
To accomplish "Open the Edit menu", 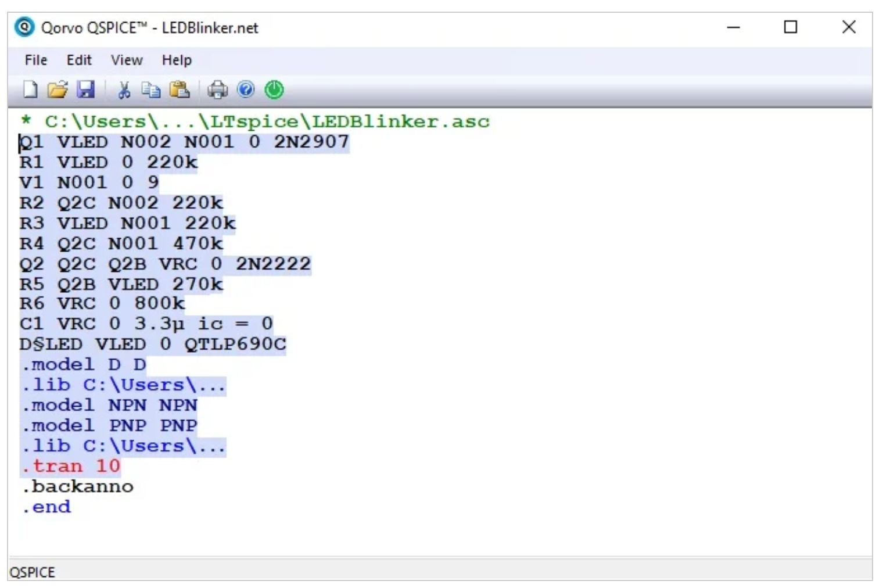I will tap(79, 60).
